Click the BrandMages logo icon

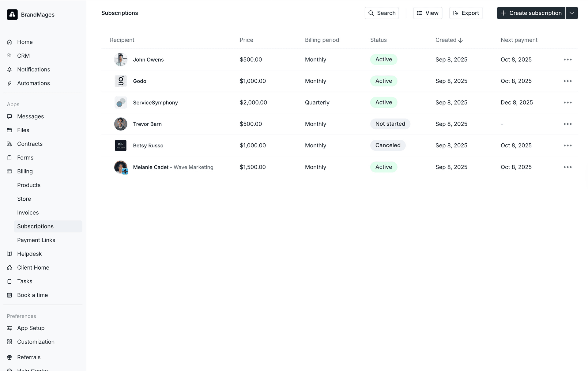(12, 14)
